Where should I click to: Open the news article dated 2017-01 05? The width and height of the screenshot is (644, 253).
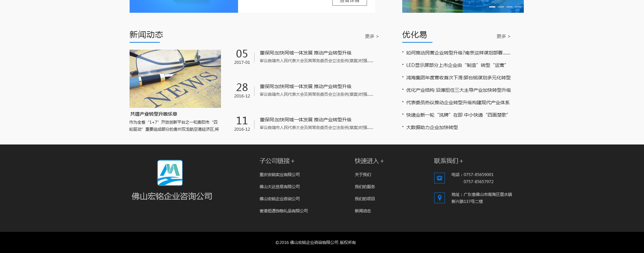pyautogui.click(x=305, y=53)
